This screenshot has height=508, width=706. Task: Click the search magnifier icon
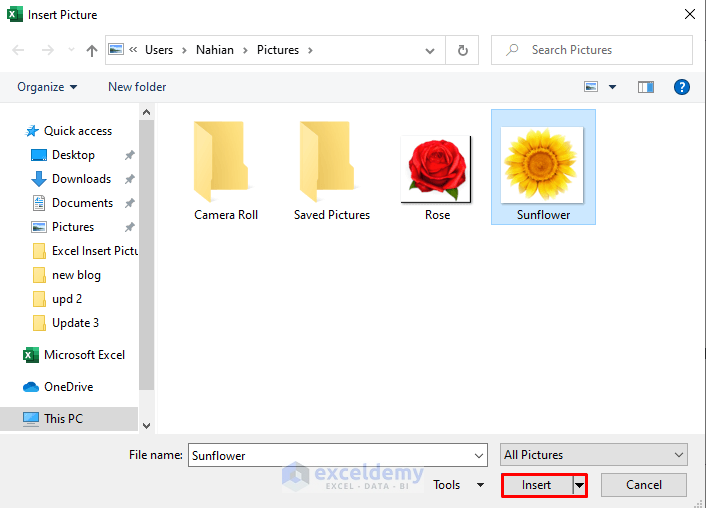[x=512, y=50]
